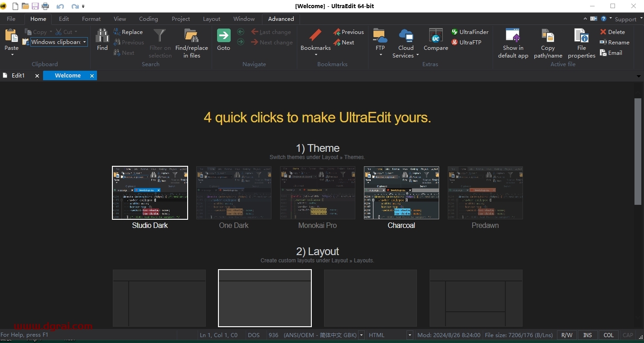Click Show in default app icon
The image size is (644, 343).
(x=513, y=36)
